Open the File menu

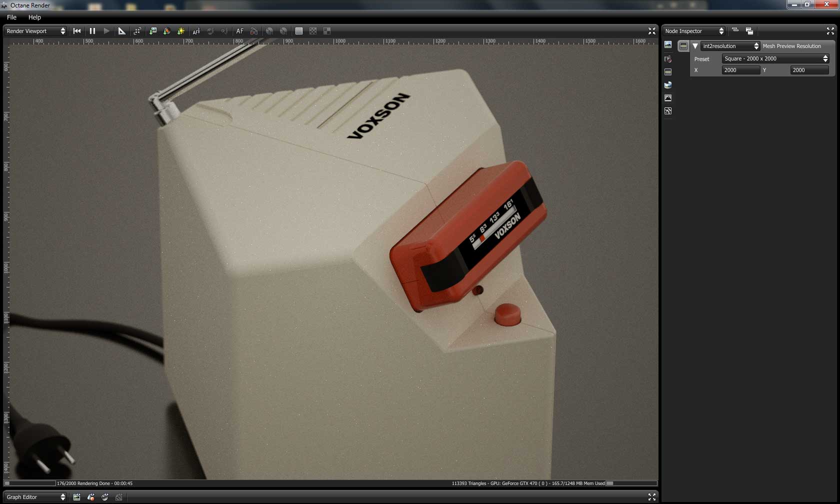tap(11, 17)
